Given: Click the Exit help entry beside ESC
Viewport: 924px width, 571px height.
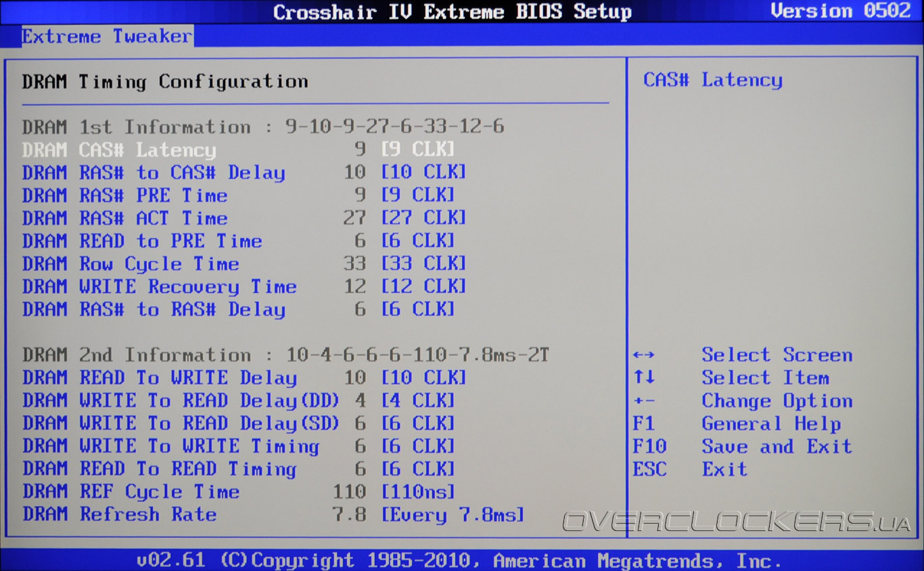Looking at the screenshot, I should (x=724, y=470).
